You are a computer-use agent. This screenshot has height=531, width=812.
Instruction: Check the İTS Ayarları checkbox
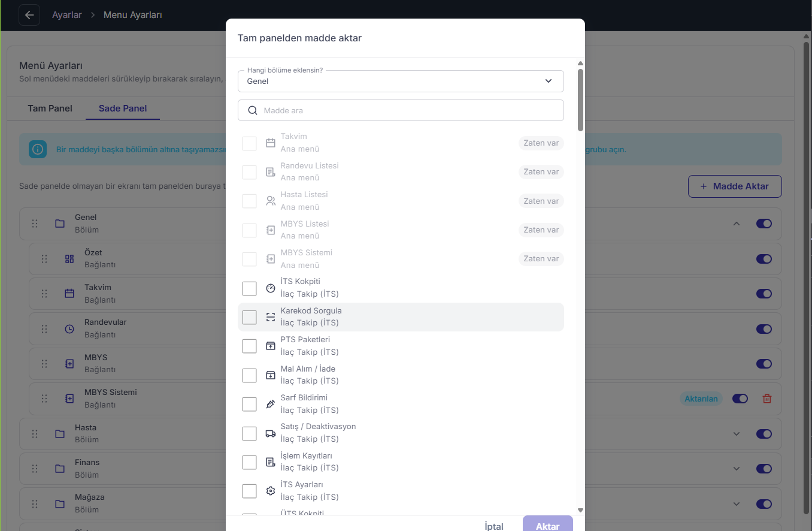tap(250, 491)
